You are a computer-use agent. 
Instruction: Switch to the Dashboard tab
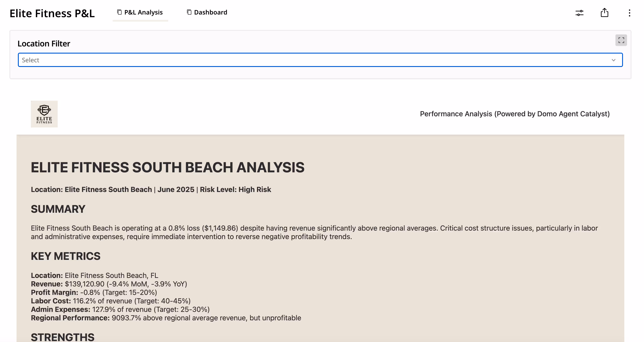210,12
